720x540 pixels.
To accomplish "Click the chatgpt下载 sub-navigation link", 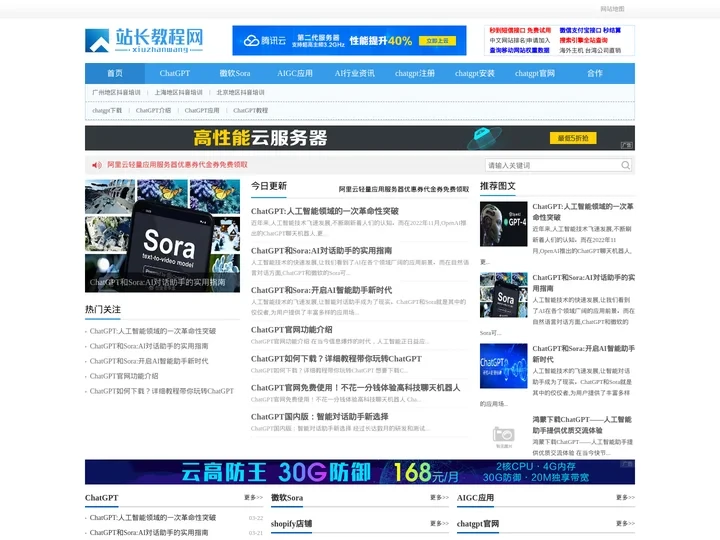I will click(x=107, y=110).
